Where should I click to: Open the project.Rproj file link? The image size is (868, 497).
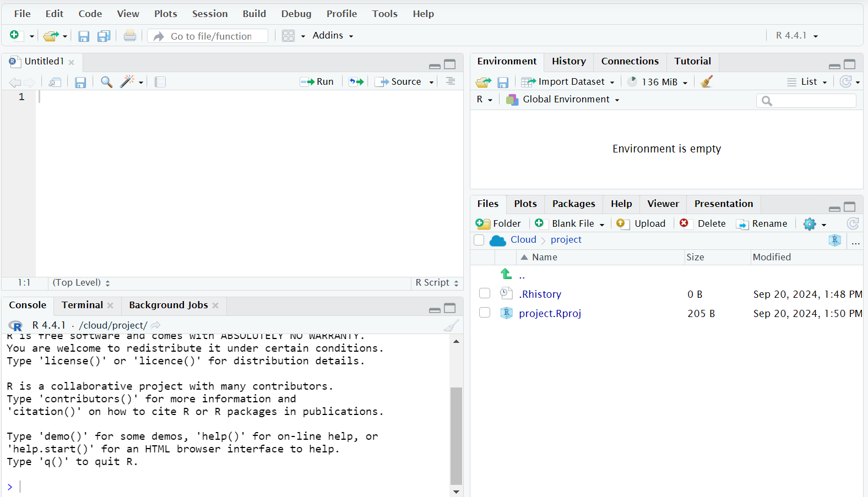click(x=550, y=314)
